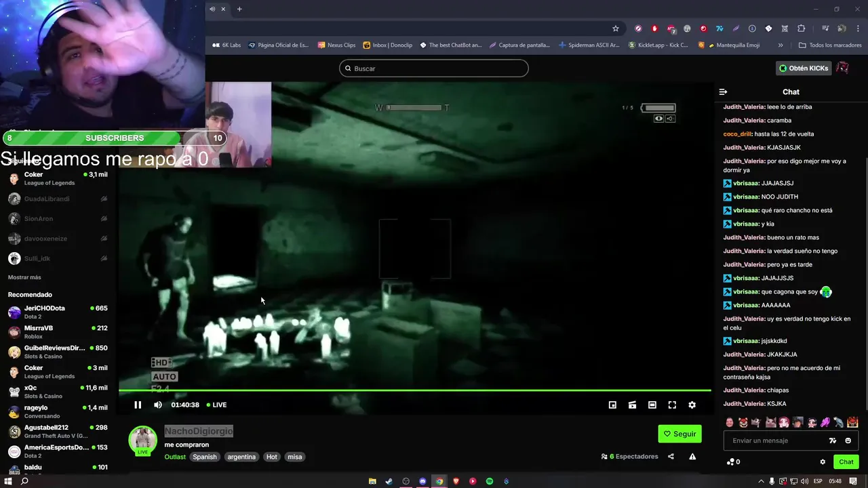The height and width of the screenshot is (488, 868).
Task: Open the emoji picker in chat
Action: coord(848,441)
